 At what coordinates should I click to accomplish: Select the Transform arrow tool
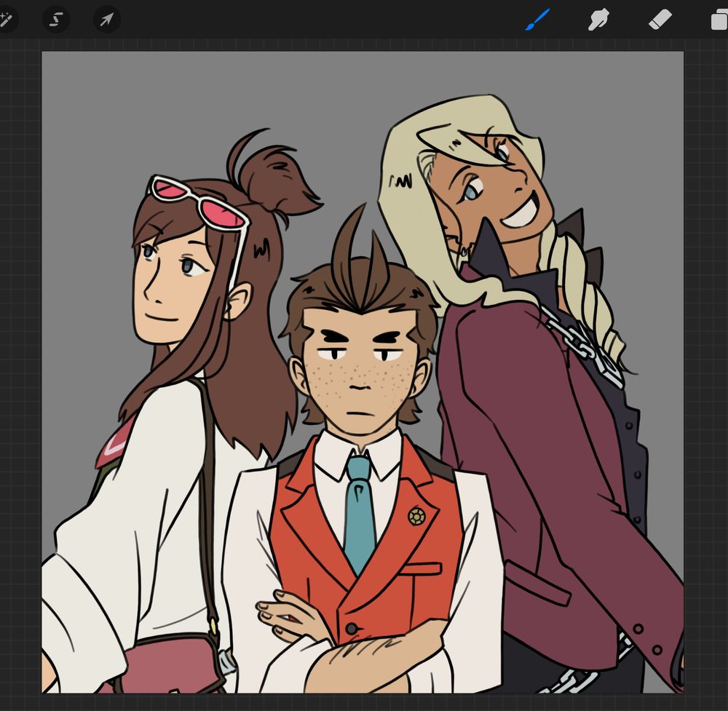[x=107, y=20]
